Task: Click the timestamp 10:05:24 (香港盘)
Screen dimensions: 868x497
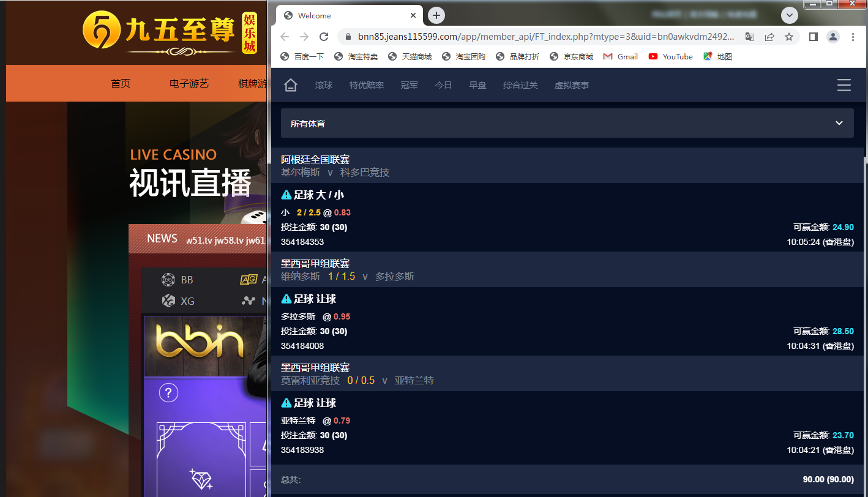Action: (x=820, y=242)
